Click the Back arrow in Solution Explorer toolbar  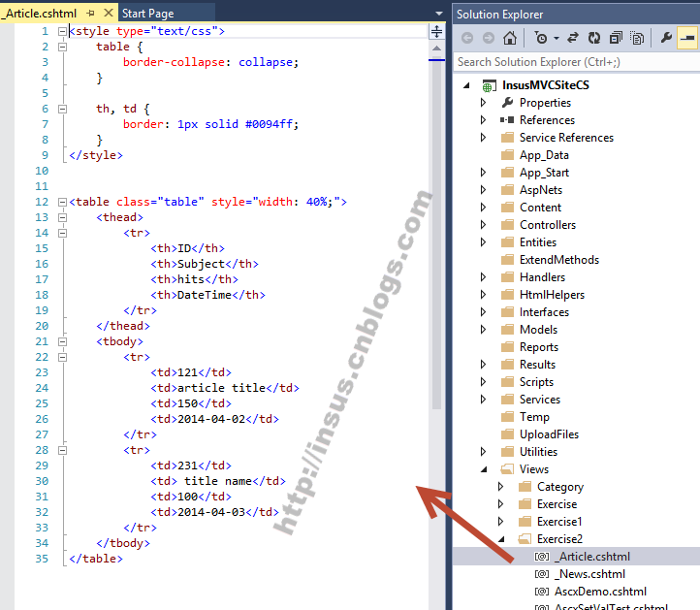tap(467, 38)
